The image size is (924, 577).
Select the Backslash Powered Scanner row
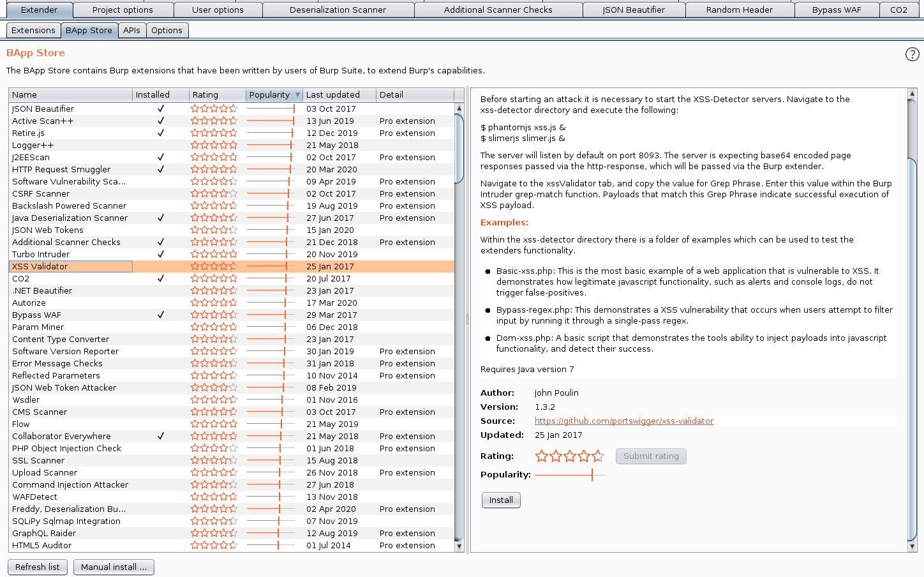(x=232, y=206)
